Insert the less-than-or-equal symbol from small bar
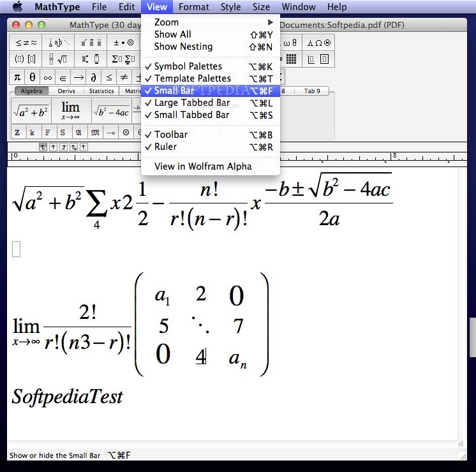Image resolution: width=476 pixels, height=472 pixels. [108, 77]
